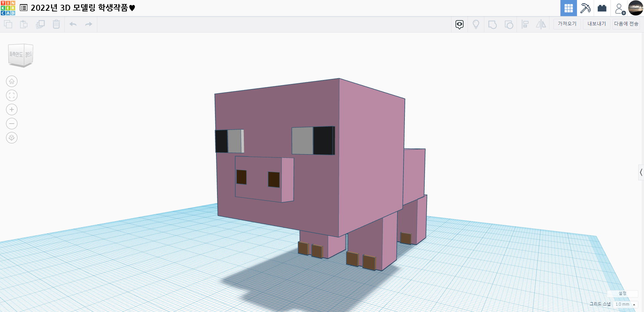Open the Tinkercad logo home link

click(8, 8)
